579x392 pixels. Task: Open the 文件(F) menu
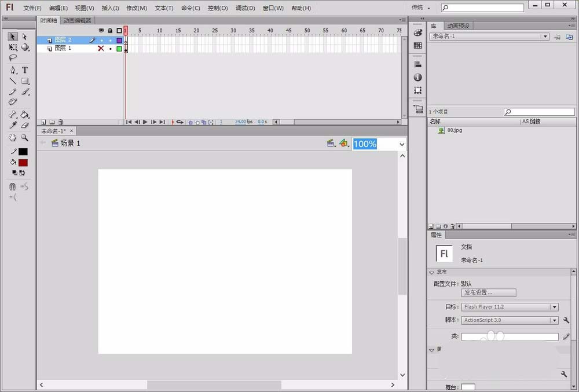(x=32, y=8)
